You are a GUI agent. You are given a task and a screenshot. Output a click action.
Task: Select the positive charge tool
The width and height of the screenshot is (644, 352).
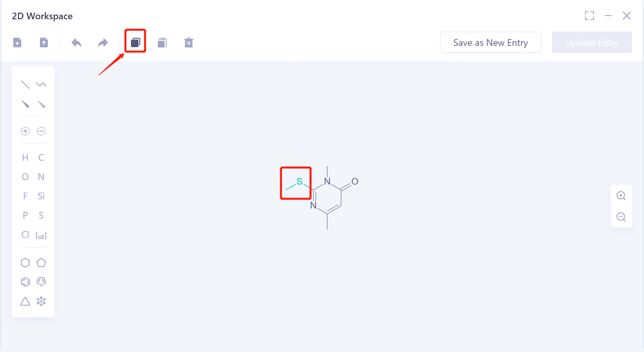[x=25, y=131]
